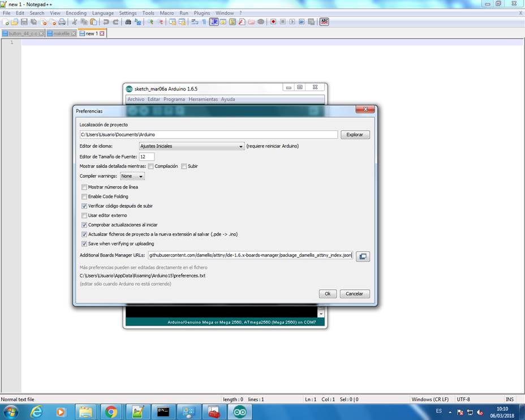The image size is (525, 420).
Task: Open the Editor de idioma dropdown
Action: tap(192, 147)
